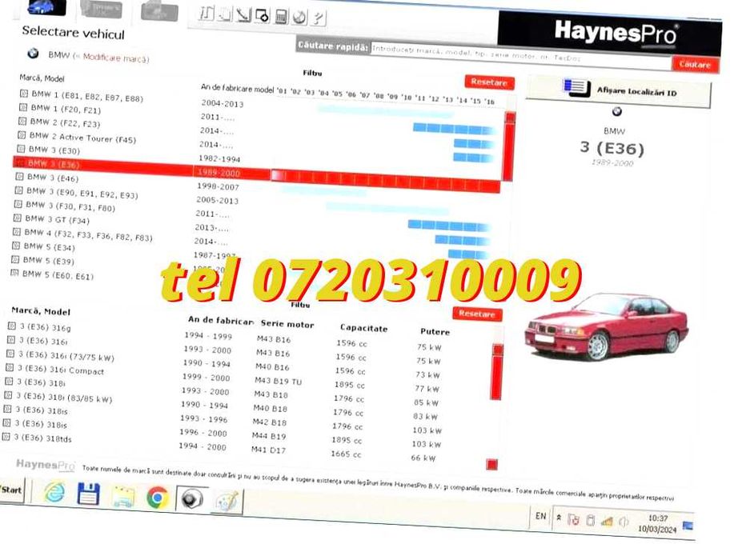Filter by year column '01

click(282, 90)
